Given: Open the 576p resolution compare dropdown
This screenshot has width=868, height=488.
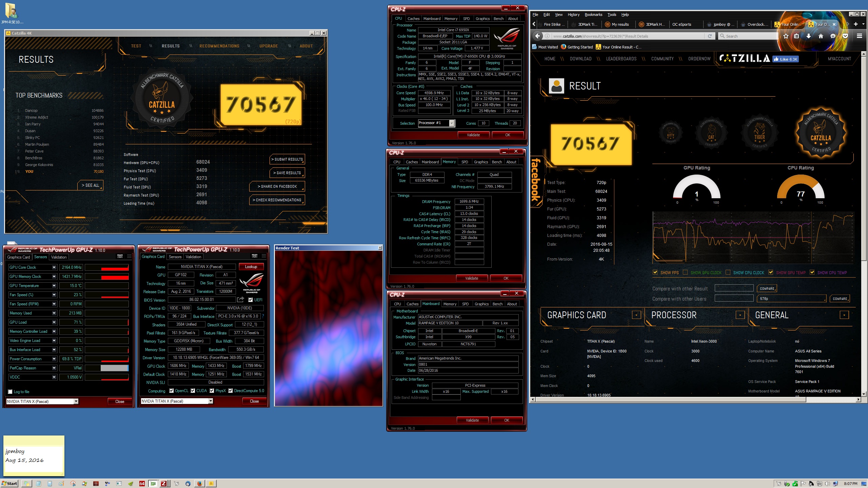Looking at the screenshot, I should point(792,299).
